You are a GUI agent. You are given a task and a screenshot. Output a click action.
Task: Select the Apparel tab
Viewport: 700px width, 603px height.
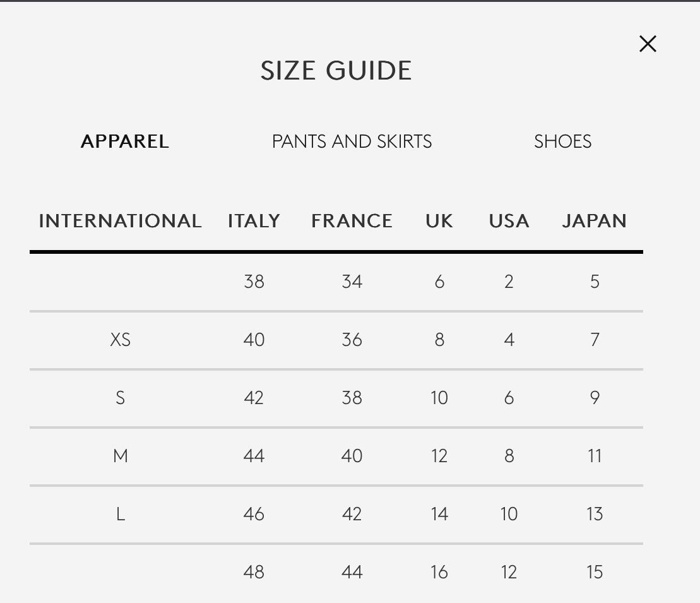click(x=125, y=141)
